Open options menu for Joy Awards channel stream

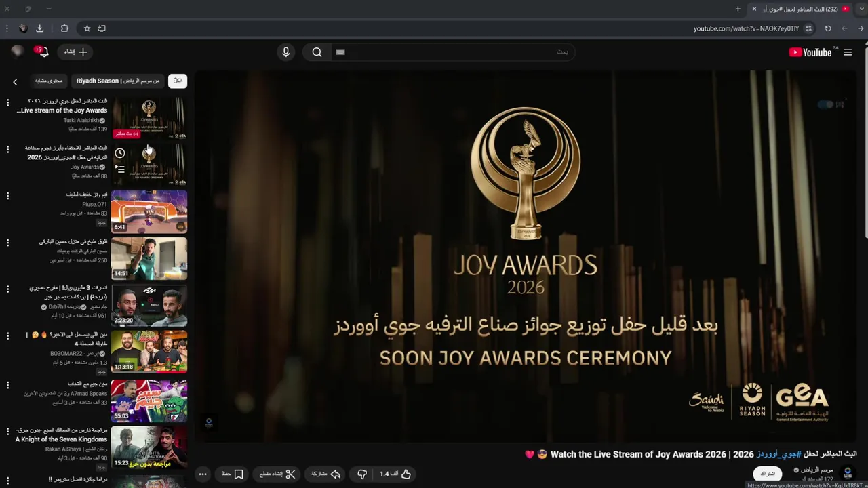tap(8, 149)
